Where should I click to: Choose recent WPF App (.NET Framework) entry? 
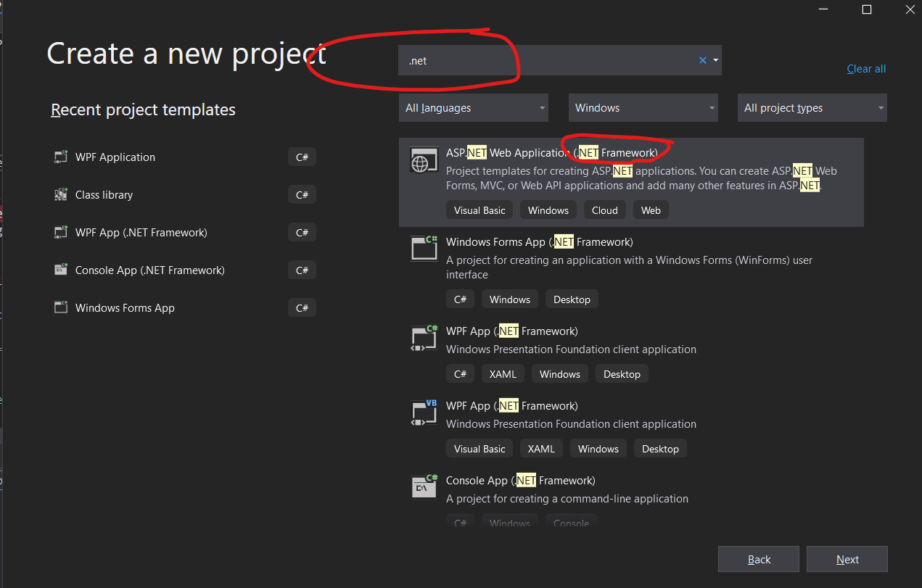[x=185, y=233]
